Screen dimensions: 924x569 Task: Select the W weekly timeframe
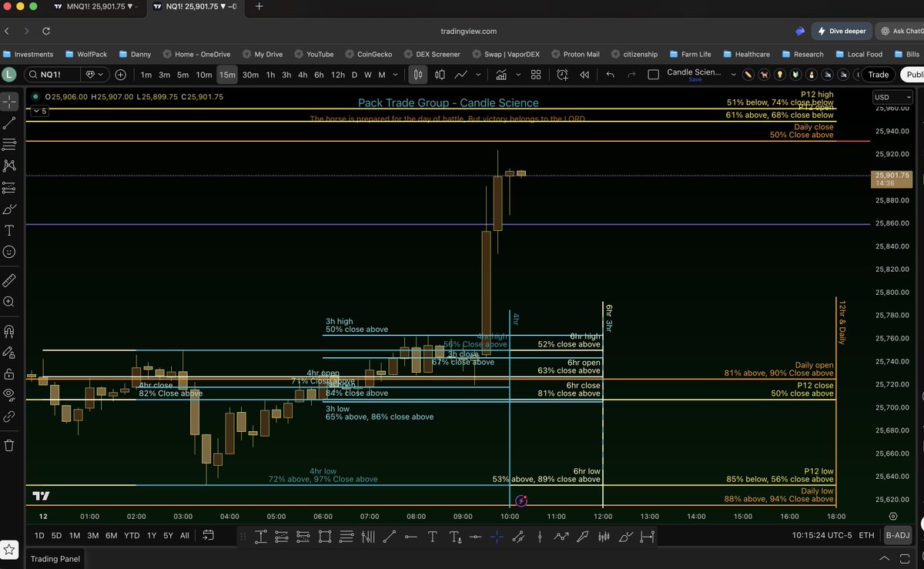367,75
